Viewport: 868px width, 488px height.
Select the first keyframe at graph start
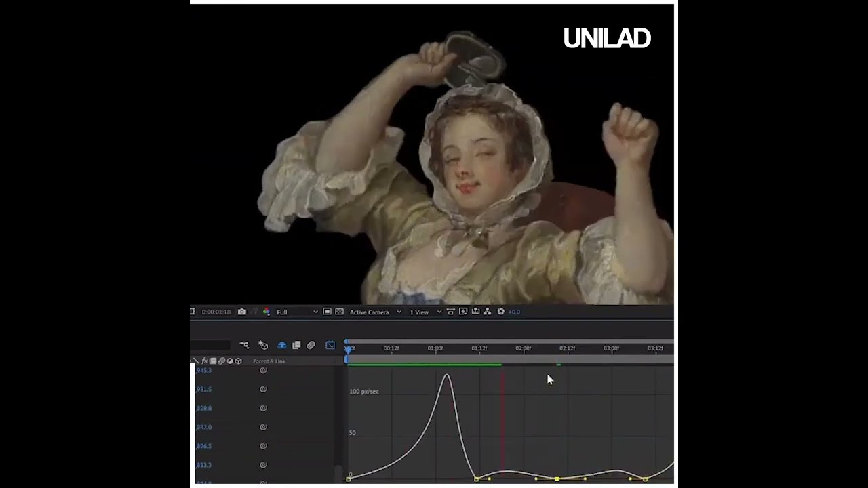pos(349,479)
